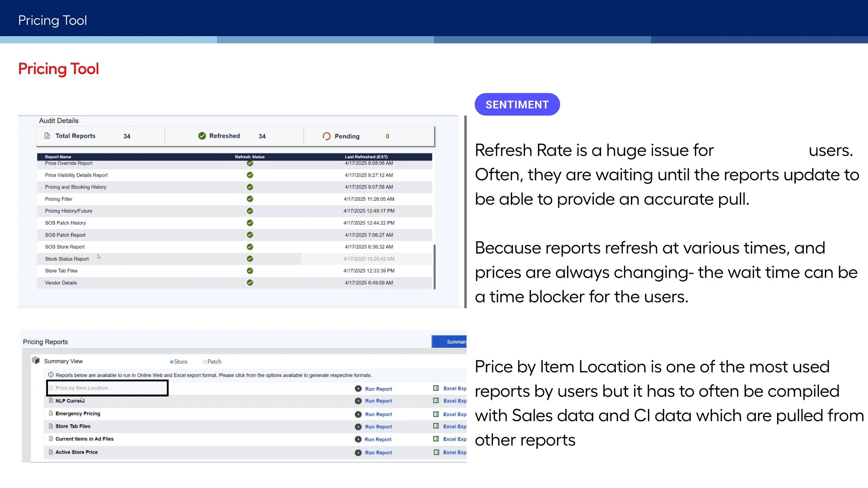The height and width of the screenshot is (488, 868).
Task: Click the info icon beside reports notice
Action: pyautogui.click(x=51, y=375)
